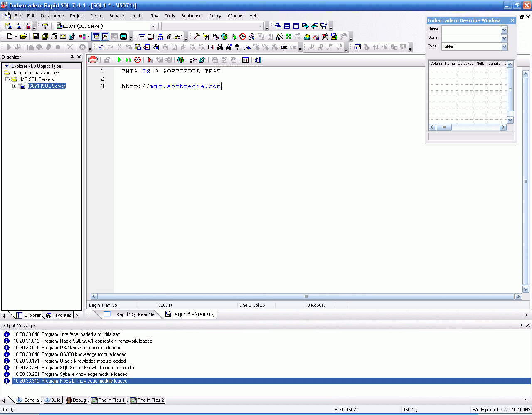Click the editor horizontal scrollbar

[x=306, y=296]
